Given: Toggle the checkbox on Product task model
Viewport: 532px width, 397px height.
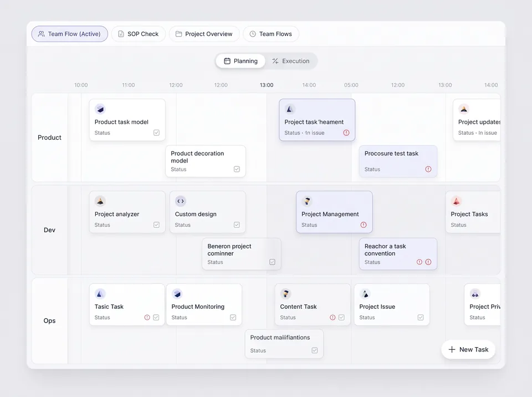Looking at the screenshot, I should tap(156, 133).
